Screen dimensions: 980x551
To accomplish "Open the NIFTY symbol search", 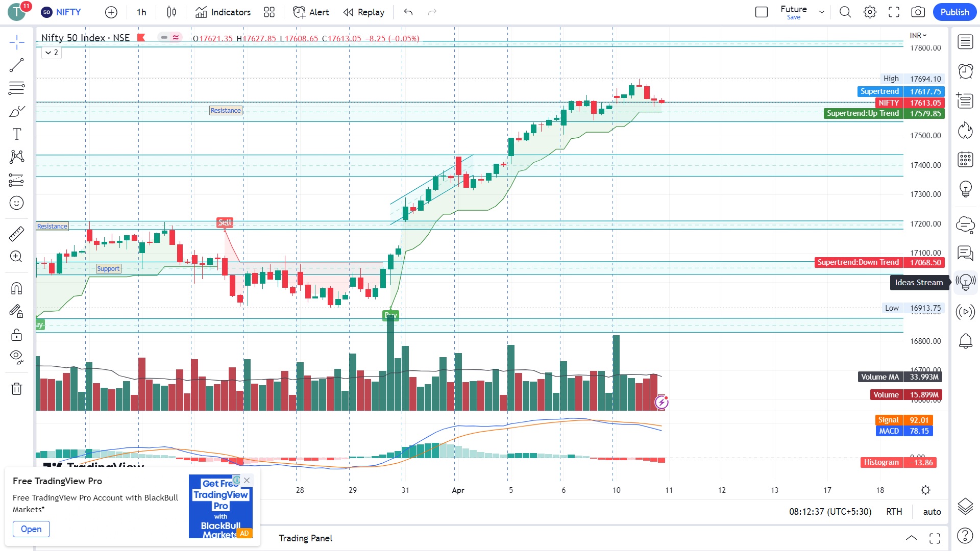I will (x=61, y=12).
